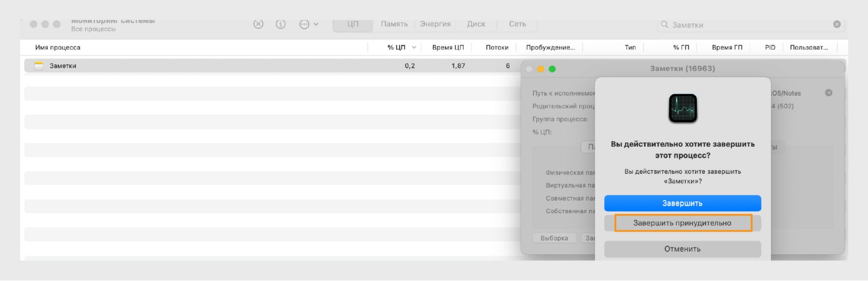
Task: Click the Выборка button in Заметки window
Action: (x=554, y=238)
